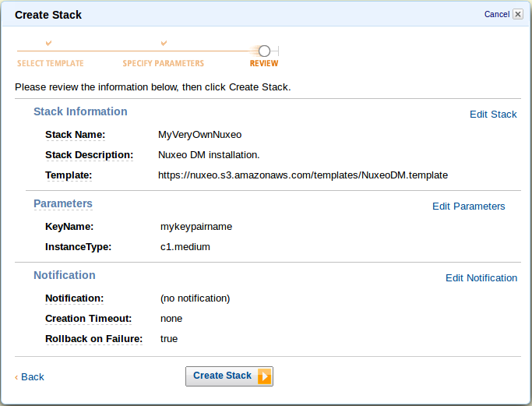Go to the Select Template step
532x406 pixels.
pos(50,63)
